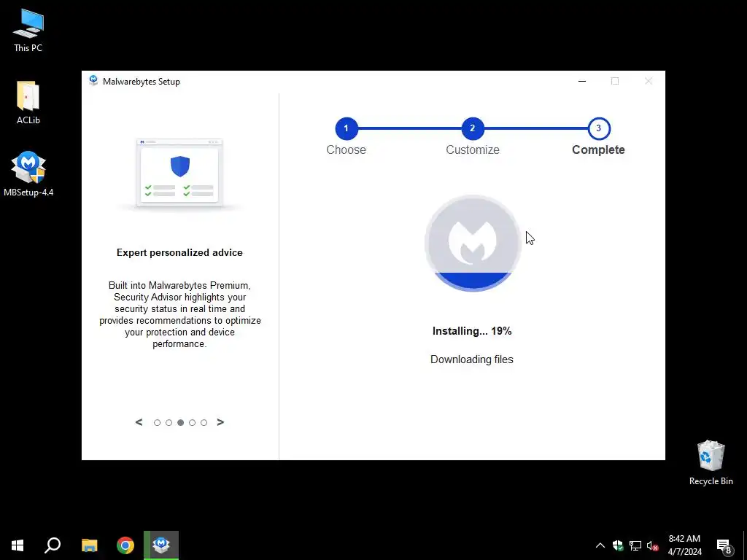Open the notification center icon
This screenshot has height=560, width=747.
[724, 545]
